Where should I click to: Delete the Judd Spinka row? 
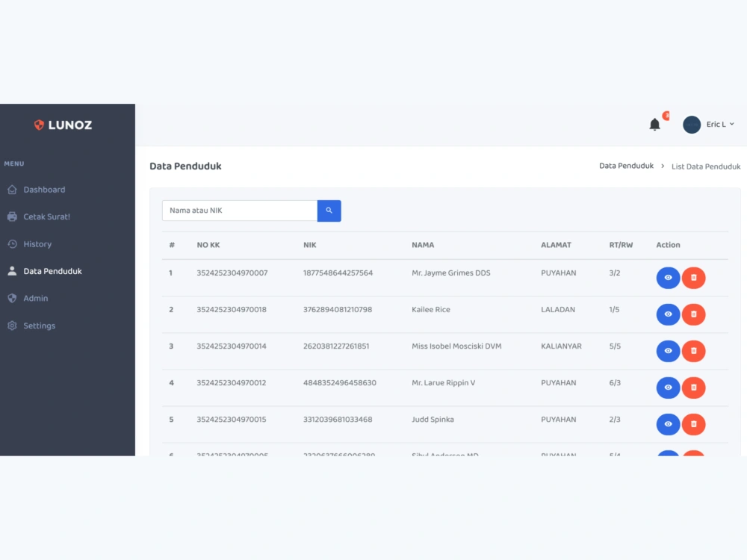694,424
